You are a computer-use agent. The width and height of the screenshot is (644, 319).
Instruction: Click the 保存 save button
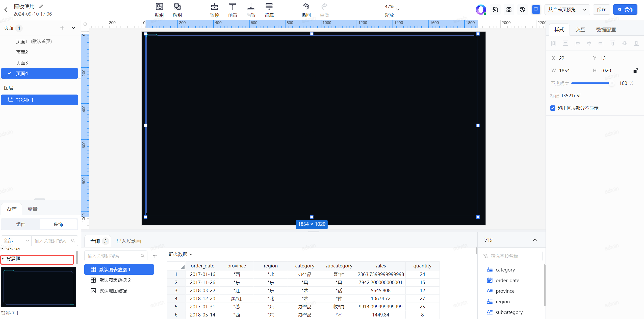coord(601,10)
